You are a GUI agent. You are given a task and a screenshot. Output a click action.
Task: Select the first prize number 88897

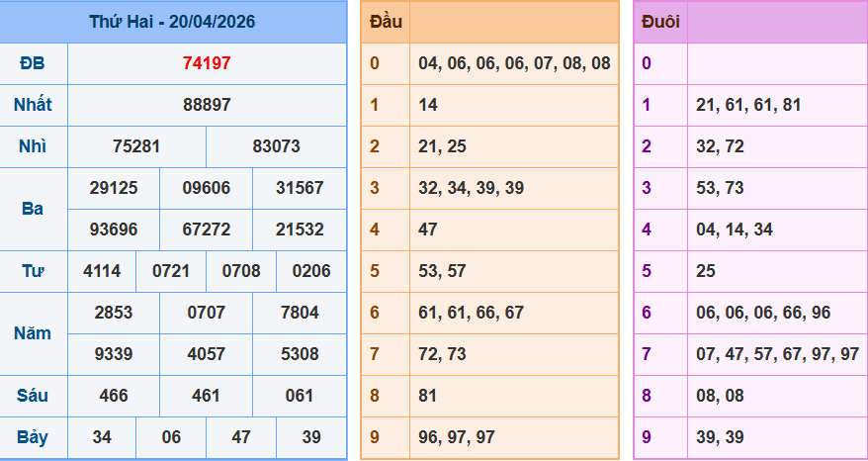click(x=207, y=105)
